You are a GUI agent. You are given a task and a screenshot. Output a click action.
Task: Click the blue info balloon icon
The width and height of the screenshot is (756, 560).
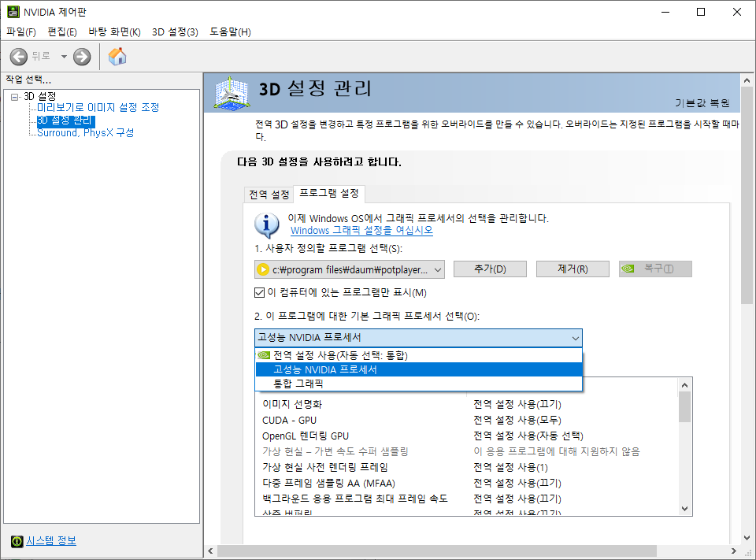click(266, 226)
